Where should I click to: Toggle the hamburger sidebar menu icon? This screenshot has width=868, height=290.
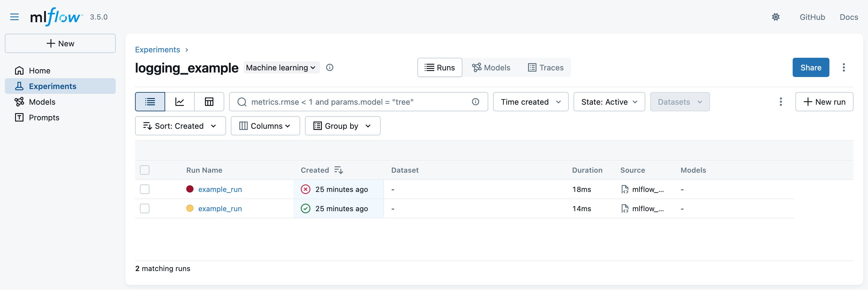click(x=14, y=17)
